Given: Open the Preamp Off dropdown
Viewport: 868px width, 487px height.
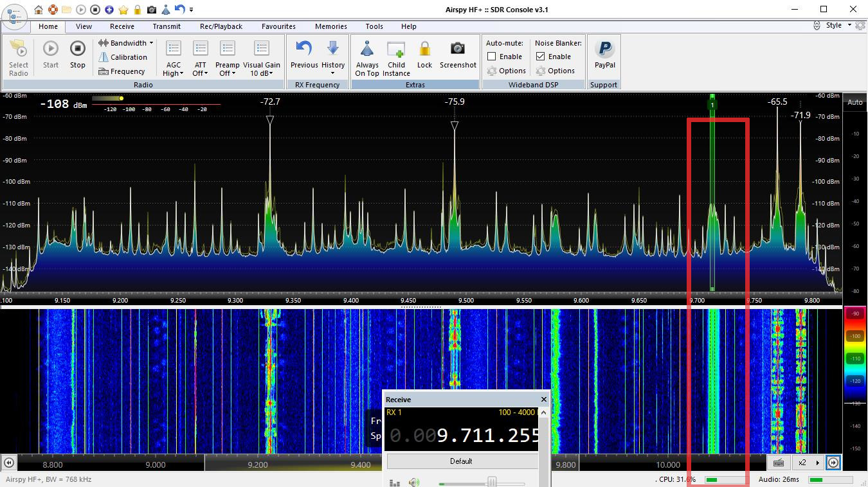Looking at the screenshot, I should 227,58.
